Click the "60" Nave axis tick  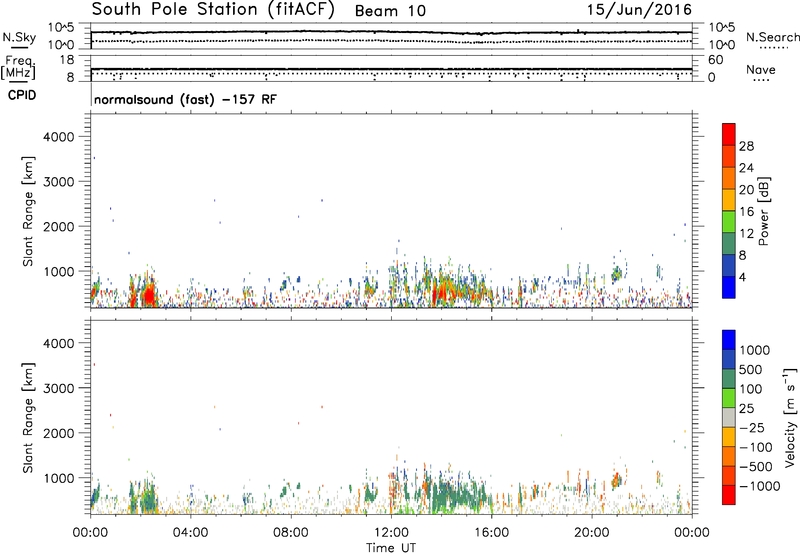tap(715, 60)
